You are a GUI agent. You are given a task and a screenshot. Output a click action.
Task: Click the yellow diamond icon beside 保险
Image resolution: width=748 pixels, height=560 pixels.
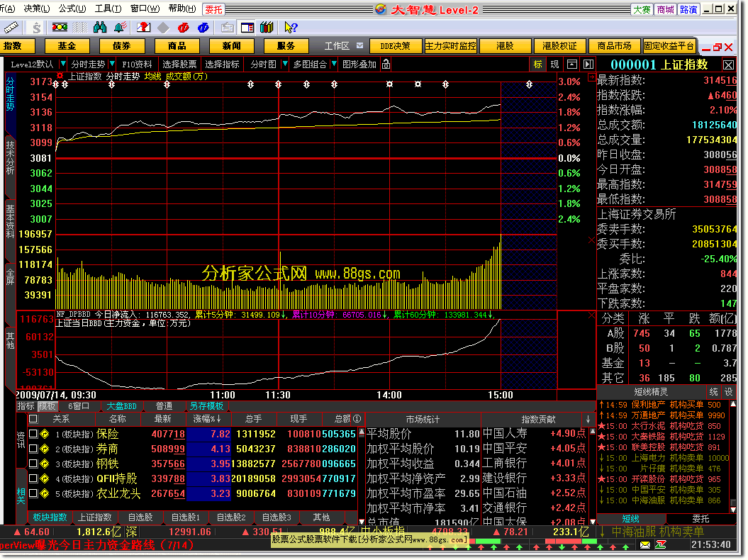(45, 434)
